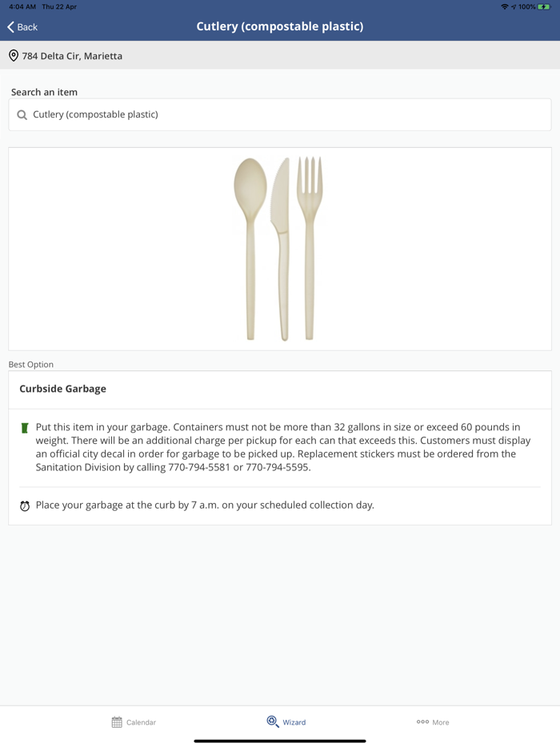Focus the Search an item field
This screenshot has width=560, height=747.
(280, 114)
